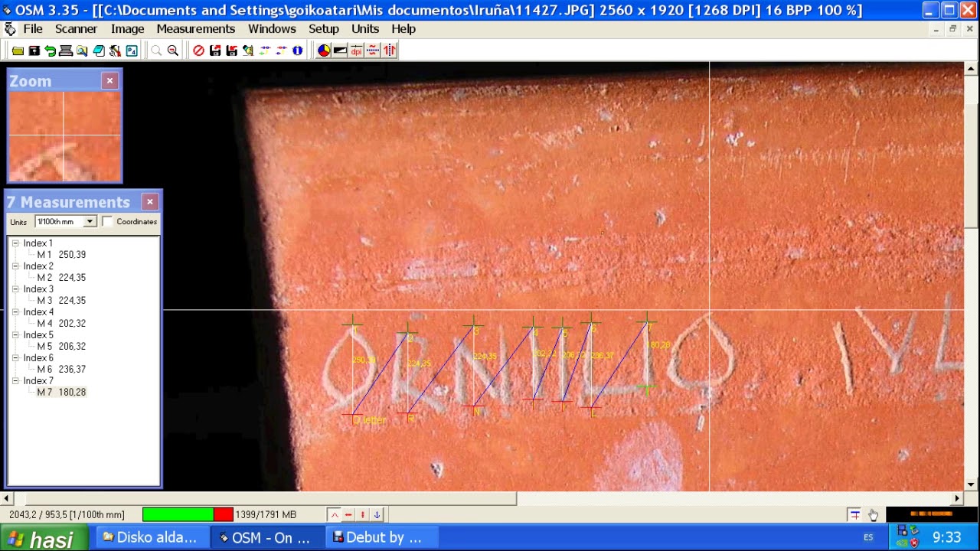Open the File menu
The height and width of the screenshot is (551, 980).
pos(33,29)
